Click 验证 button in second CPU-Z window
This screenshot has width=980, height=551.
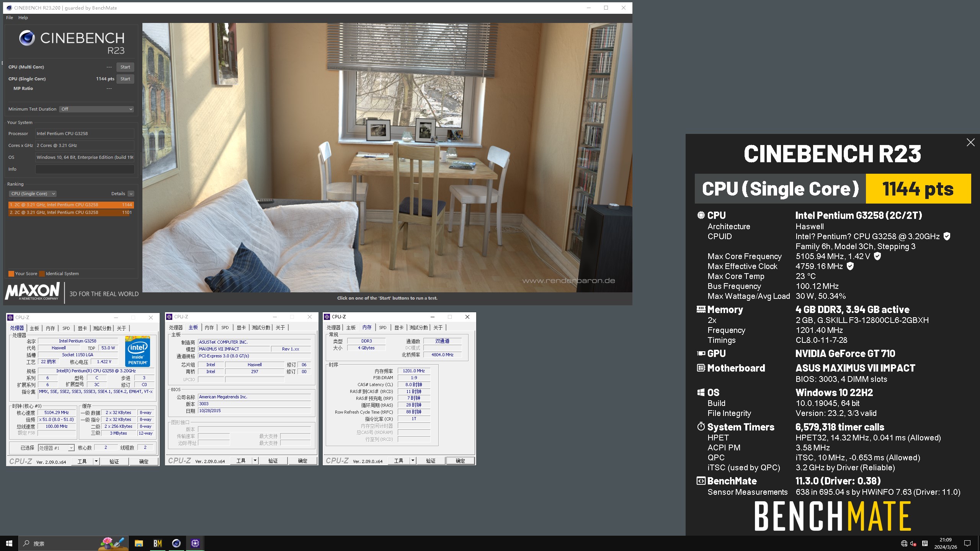273,461
